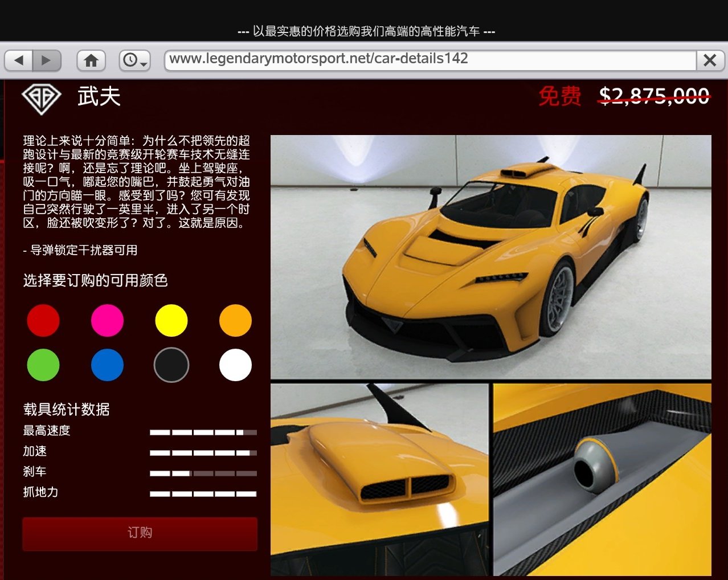Viewport: 728px width, 580px height.
Task: Select the green color swatch
Action: pos(43,365)
